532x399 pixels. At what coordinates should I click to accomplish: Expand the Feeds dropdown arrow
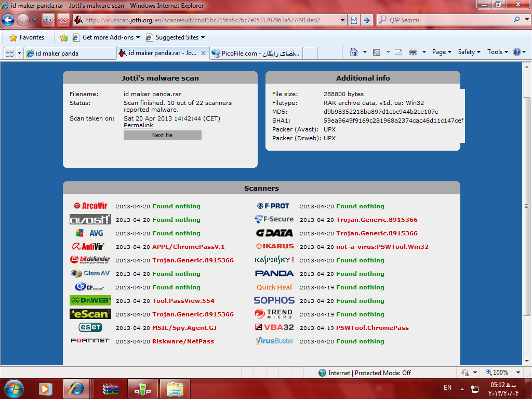[388, 52]
